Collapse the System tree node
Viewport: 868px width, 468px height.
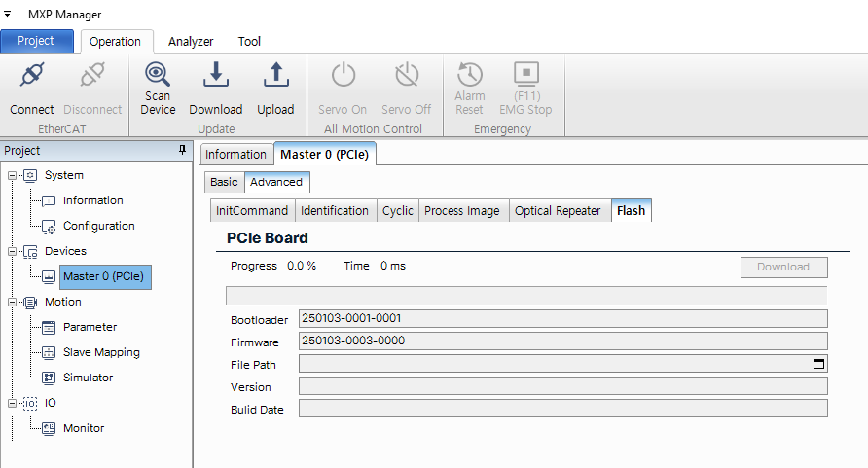click(x=11, y=176)
